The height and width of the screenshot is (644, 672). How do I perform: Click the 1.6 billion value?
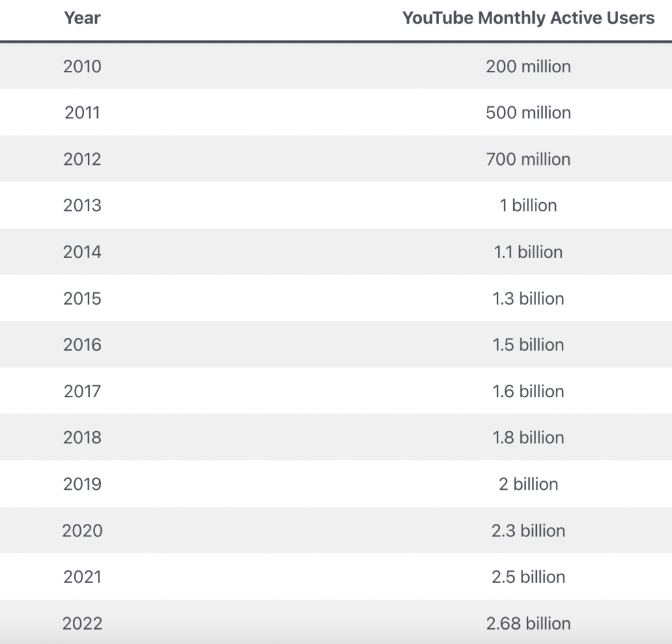click(x=528, y=391)
